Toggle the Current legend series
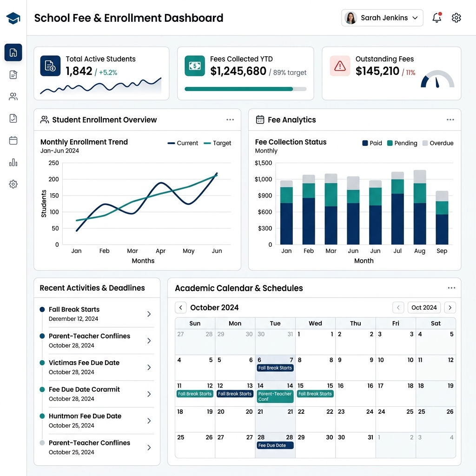 pos(183,143)
